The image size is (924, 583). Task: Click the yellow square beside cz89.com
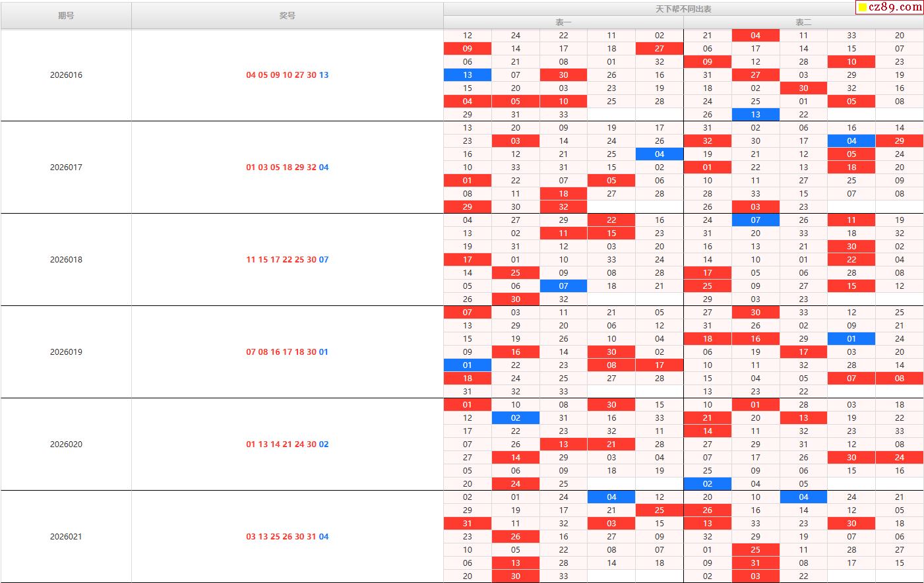point(862,8)
